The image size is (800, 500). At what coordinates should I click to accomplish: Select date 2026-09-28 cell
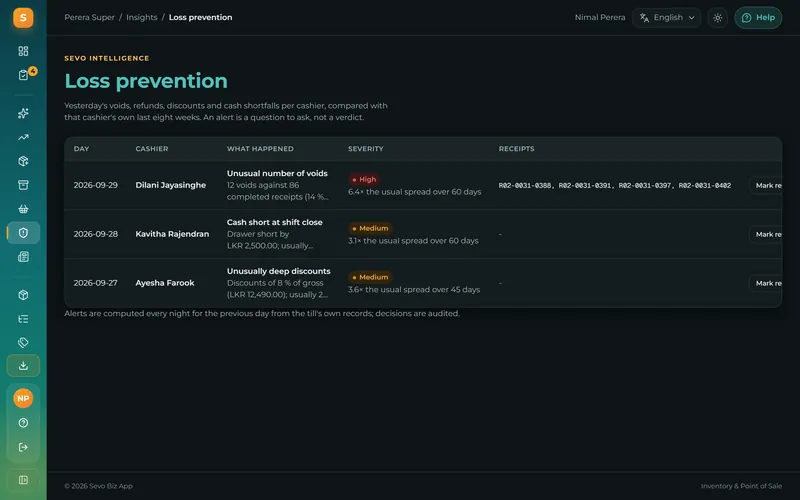pyautogui.click(x=95, y=234)
